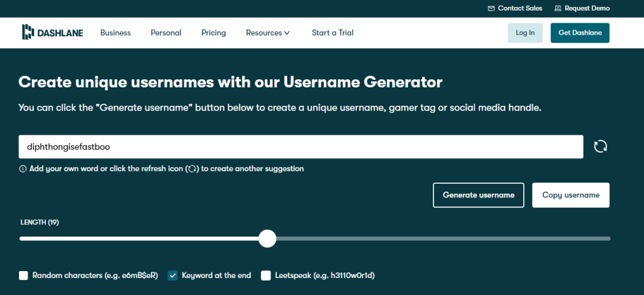Click the Copy username button
The width and height of the screenshot is (644, 295).
pos(571,195)
